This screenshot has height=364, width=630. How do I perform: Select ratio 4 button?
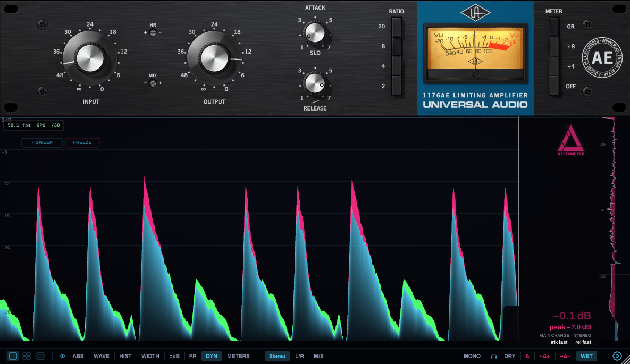397,66
